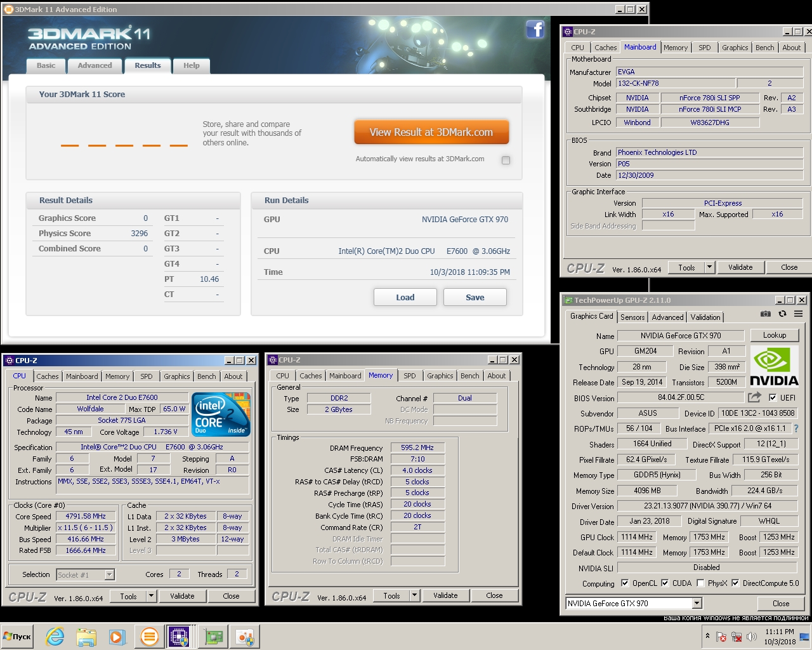Launch Internet Explorer from the taskbar
The height and width of the screenshot is (650, 812).
[55, 636]
